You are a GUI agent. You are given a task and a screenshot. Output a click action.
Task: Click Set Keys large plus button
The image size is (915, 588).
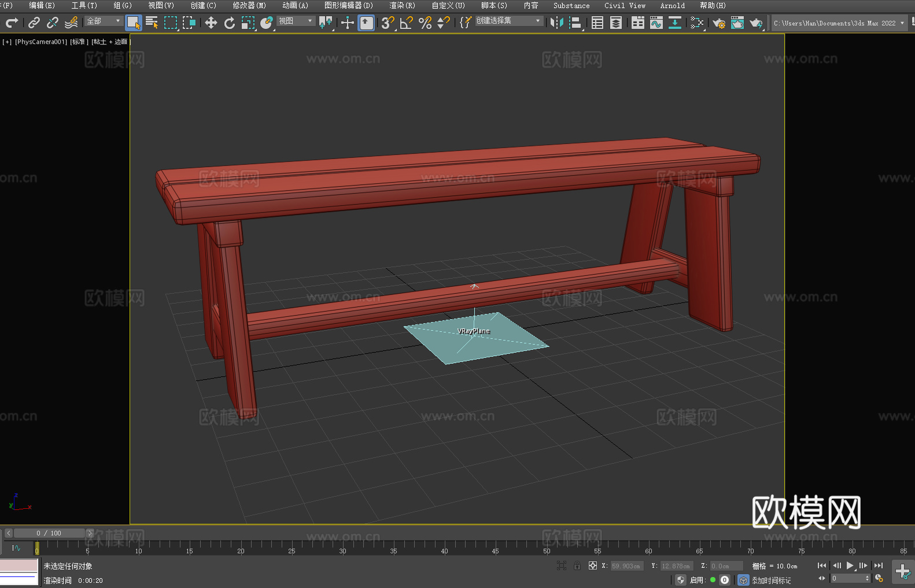tap(902, 571)
